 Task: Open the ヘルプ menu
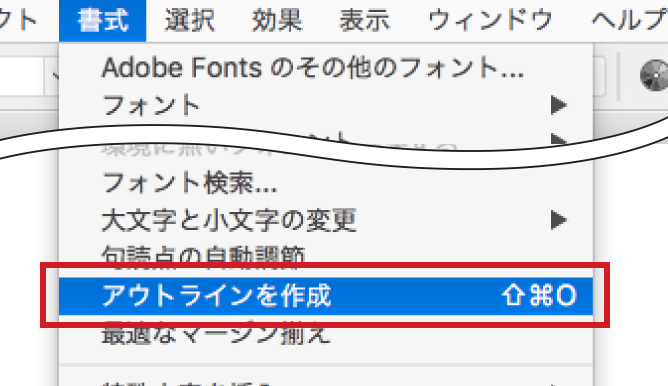(630, 20)
